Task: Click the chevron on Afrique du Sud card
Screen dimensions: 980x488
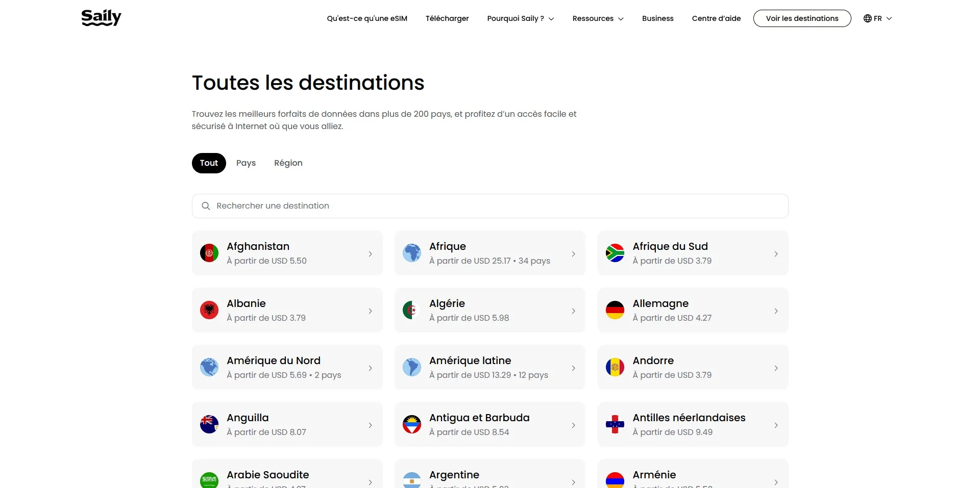Action: pyautogui.click(x=776, y=254)
